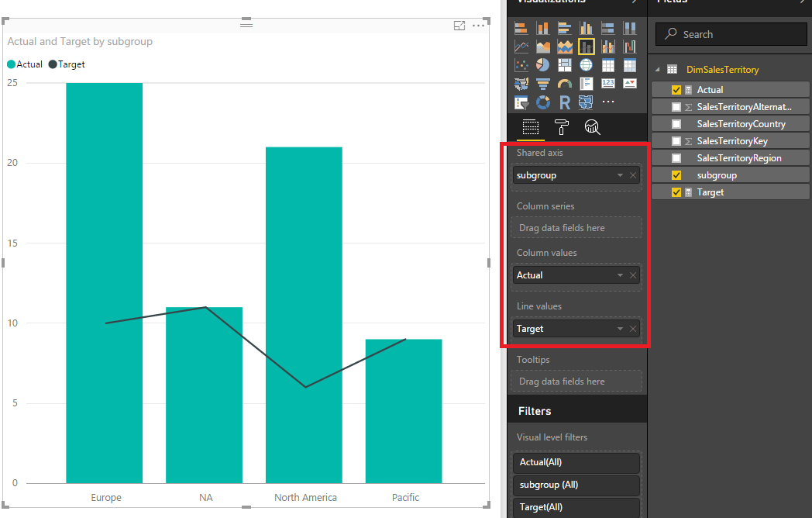Choose the multi-row card visual
The height and width of the screenshot is (518, 812).
point(587,84)
